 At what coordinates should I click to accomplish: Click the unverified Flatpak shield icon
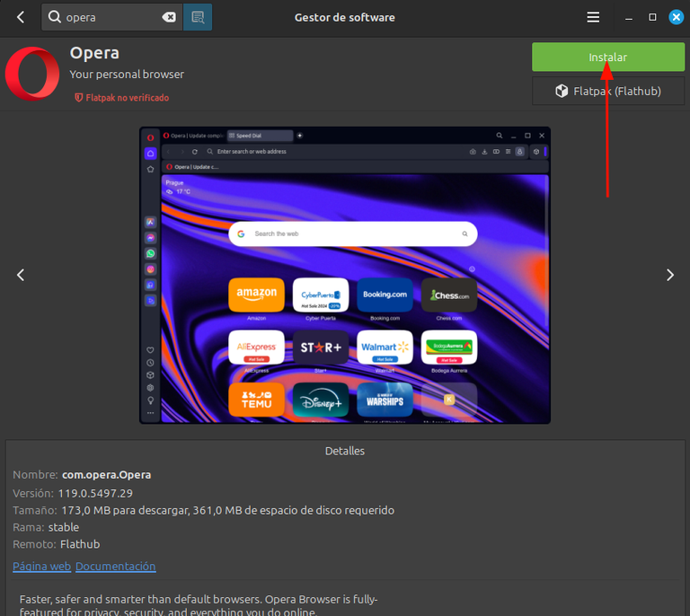(x=79, y=98)
